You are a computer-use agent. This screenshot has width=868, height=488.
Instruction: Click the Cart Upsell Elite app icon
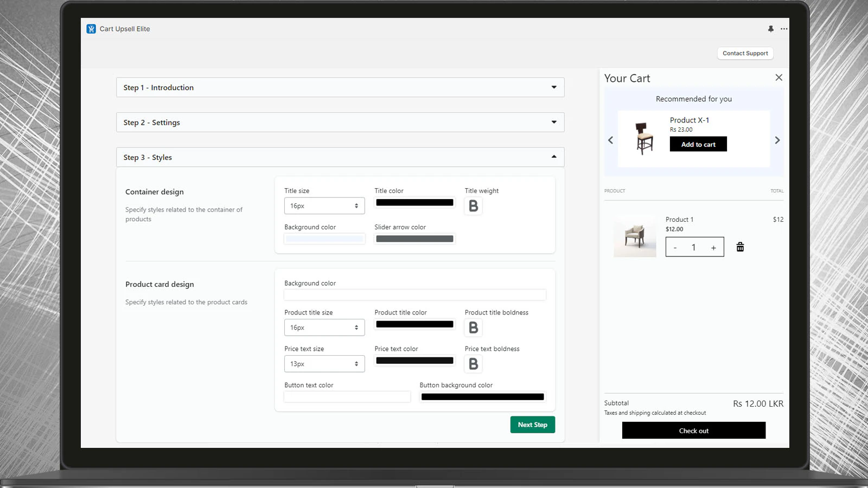[91, 29]
